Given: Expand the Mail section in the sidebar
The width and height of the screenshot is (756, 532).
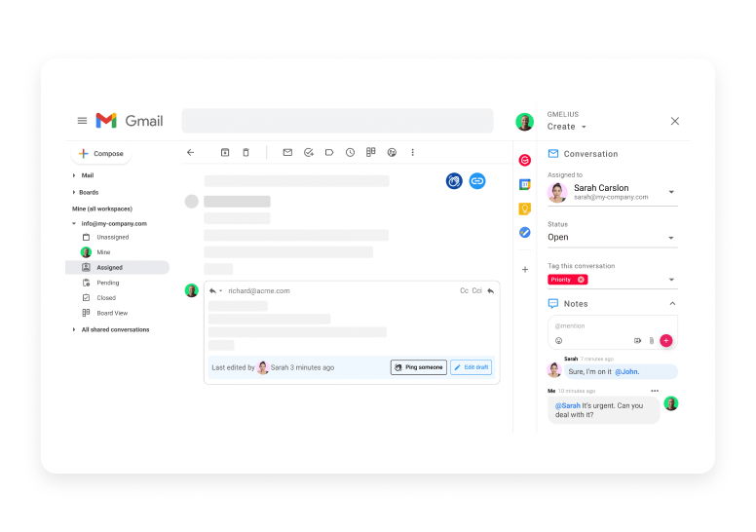Looking at the screenshot, I should point(74,175).
